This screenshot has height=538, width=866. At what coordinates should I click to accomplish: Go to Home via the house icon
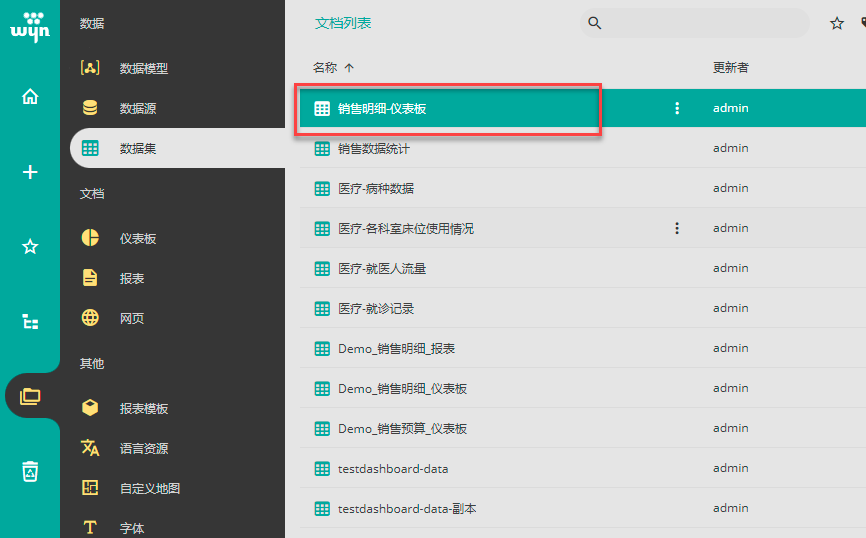pyautogui.click(x=30, y=97)
